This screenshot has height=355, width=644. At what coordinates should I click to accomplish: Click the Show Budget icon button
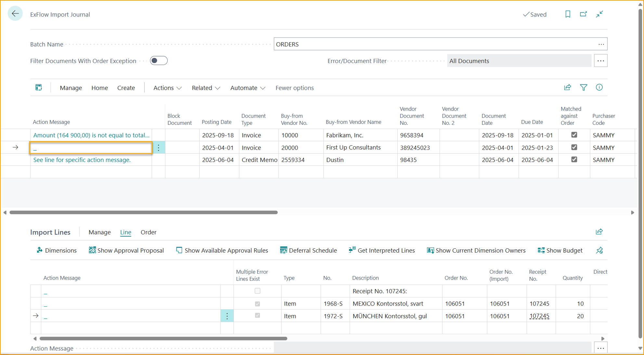point(560,250)
